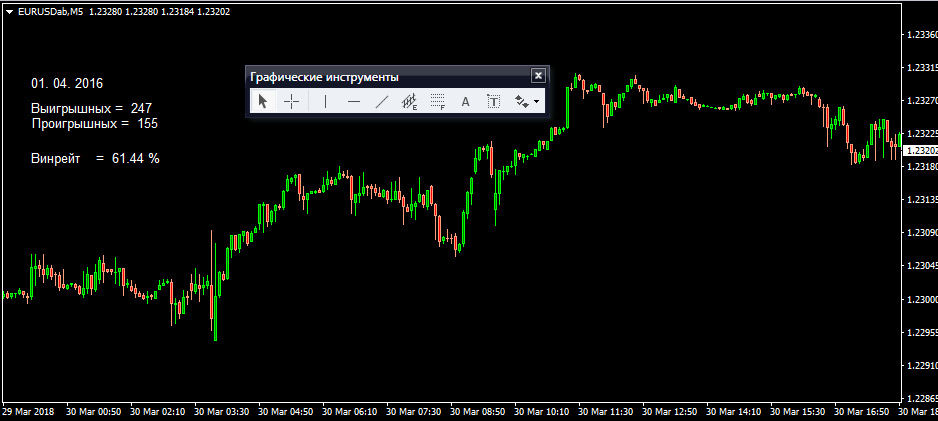Select the Проигрышных = 155 label
938x421 pixels.
pos(95,123)
